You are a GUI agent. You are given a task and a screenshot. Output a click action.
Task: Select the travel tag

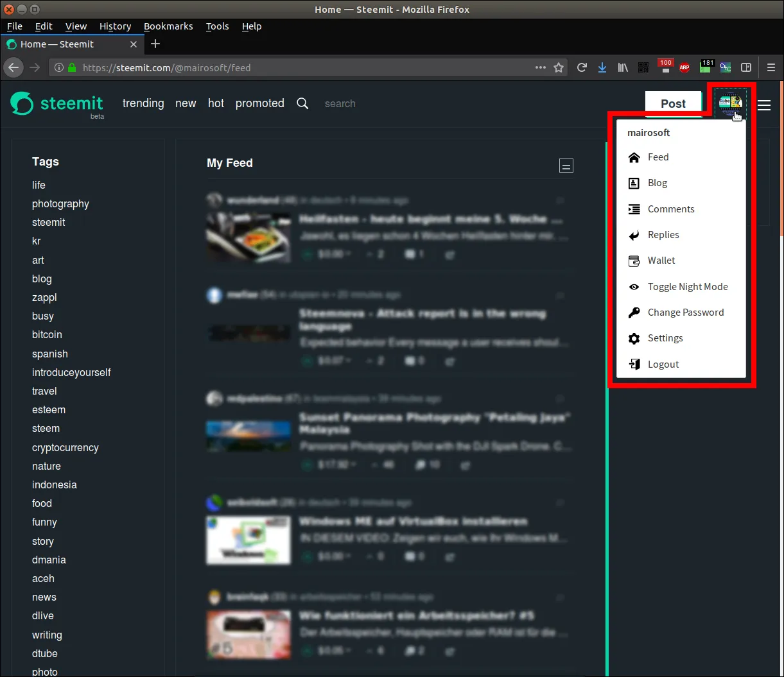pyautogui.click(x=44, y=391)
